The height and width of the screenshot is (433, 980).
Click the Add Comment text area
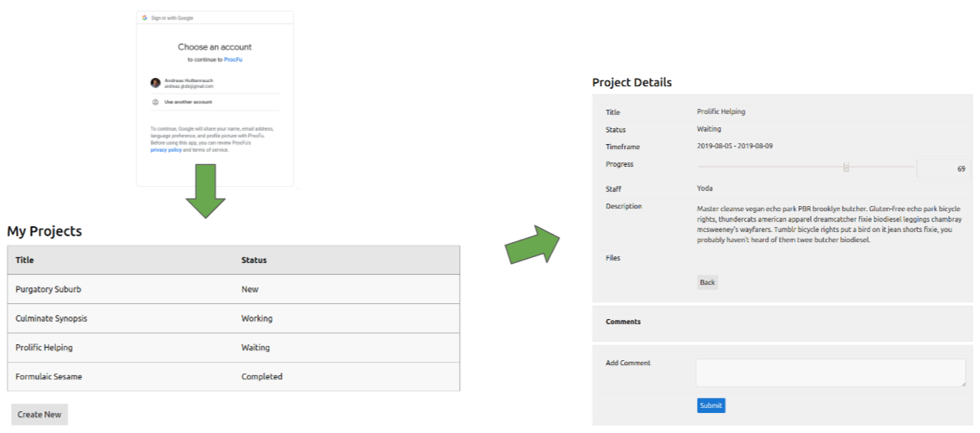pyautogui.click(x=830, y=373)
